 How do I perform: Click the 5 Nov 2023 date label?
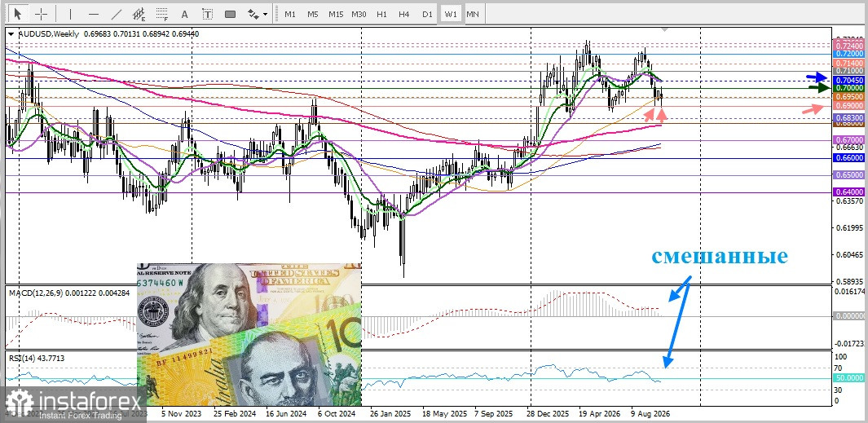[181, 413]
